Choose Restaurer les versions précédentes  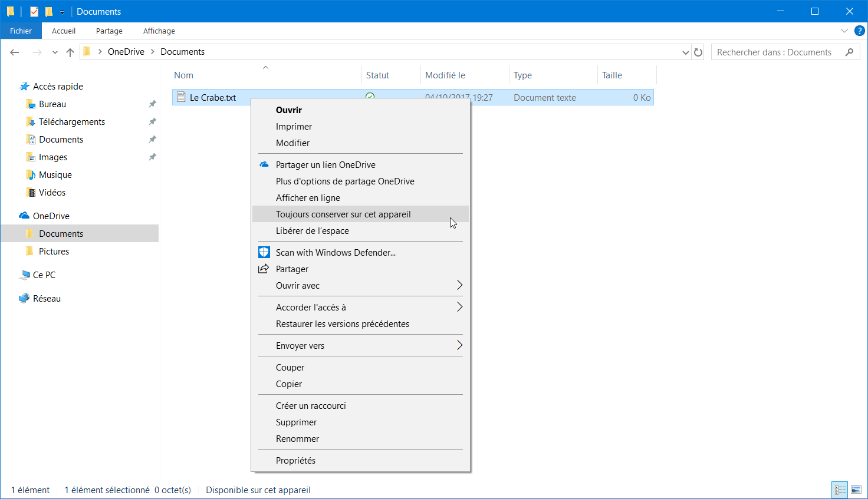[x=360, y=324]
